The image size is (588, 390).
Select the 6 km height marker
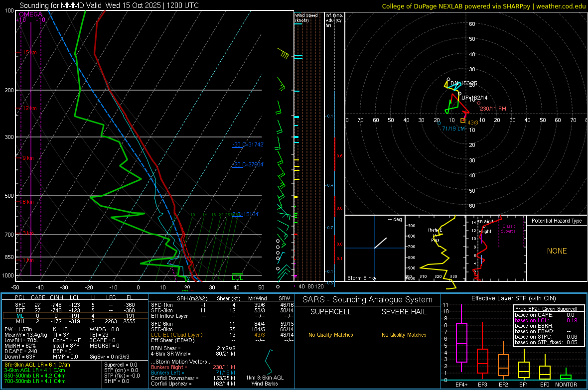point(28,202)
